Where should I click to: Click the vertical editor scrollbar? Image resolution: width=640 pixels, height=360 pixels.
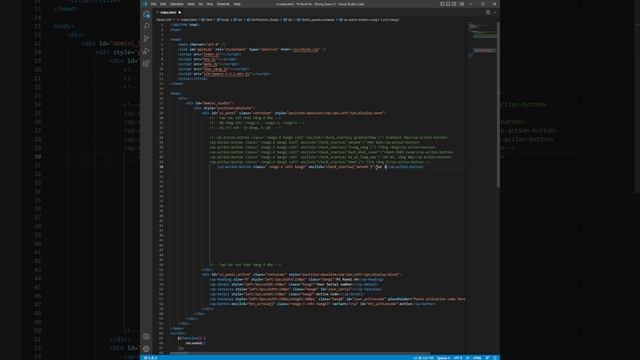pos(498,104)
